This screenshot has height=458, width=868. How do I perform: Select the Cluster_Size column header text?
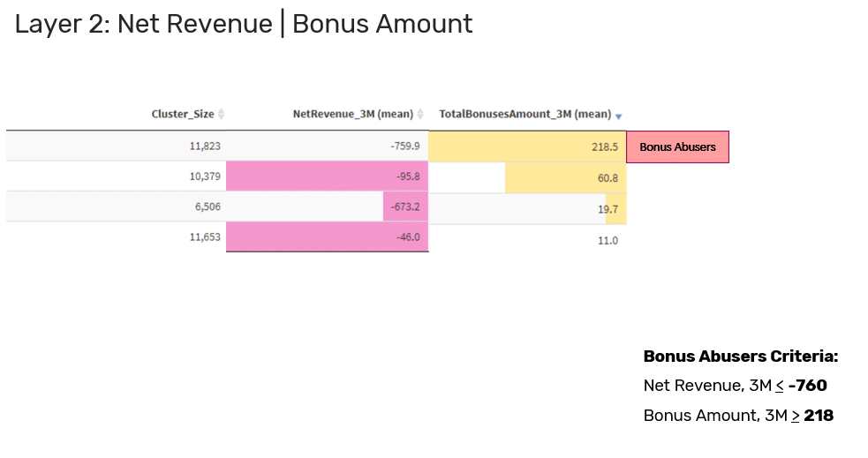(182, 115)
